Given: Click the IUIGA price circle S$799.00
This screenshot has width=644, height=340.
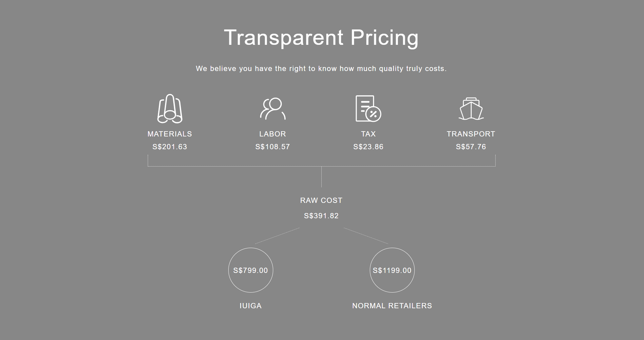Looking at the screenshot, I should coord(251,270).
